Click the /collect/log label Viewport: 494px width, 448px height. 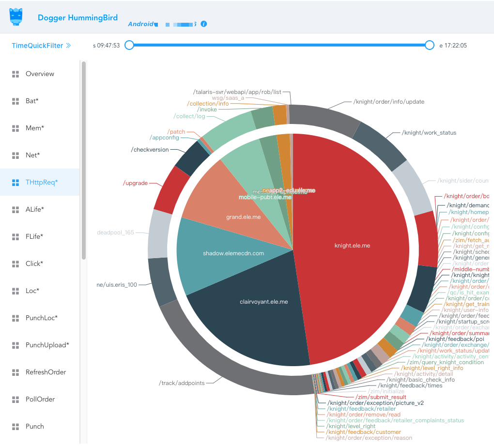(x=189, y=117)
